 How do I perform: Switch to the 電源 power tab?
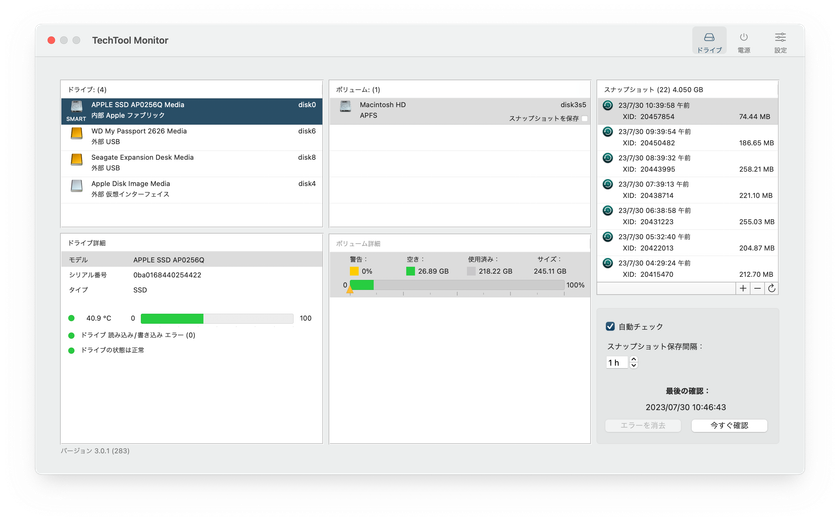point(744,41)
